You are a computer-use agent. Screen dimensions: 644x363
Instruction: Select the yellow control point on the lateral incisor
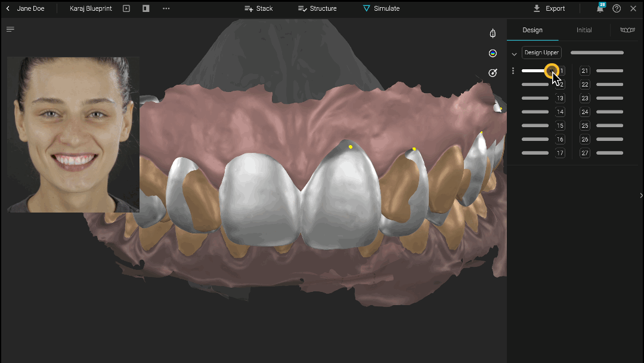pyautogui.click(x=414, y=149)
